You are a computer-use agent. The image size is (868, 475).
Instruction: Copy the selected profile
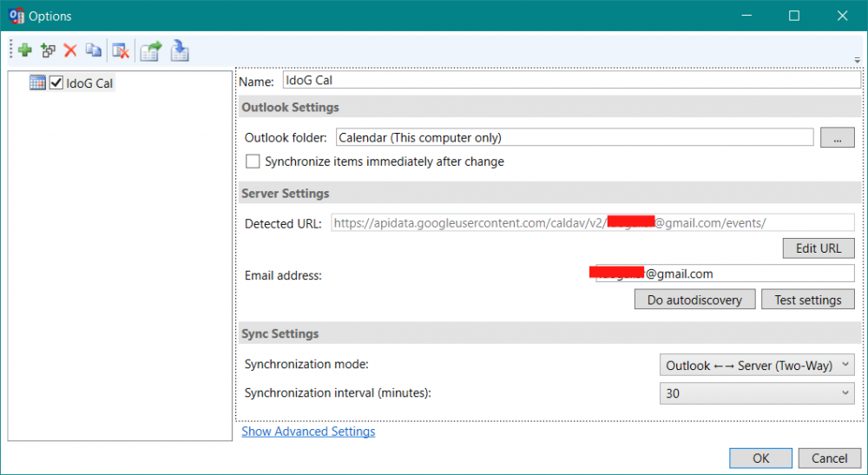(x=94, y=50)
